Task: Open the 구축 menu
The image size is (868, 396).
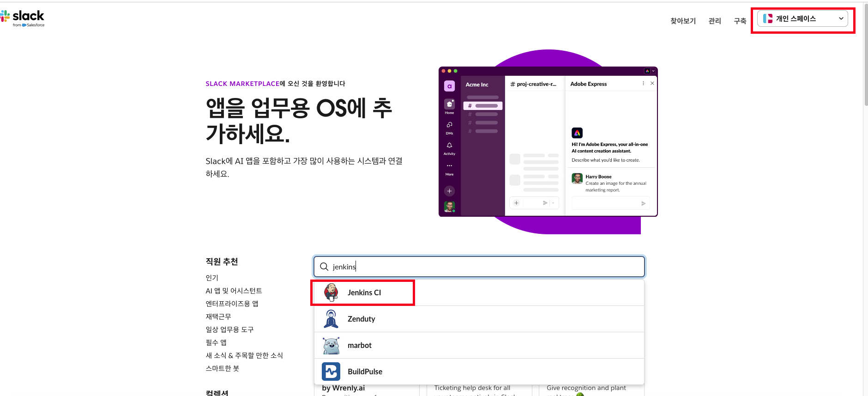Action: (740, 21)
